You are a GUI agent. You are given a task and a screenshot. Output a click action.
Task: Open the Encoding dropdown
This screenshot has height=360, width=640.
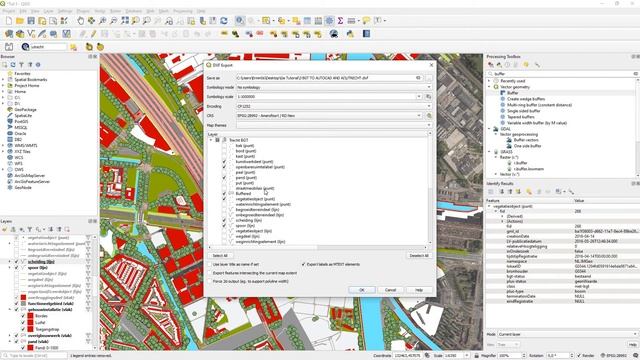(334, 106)
